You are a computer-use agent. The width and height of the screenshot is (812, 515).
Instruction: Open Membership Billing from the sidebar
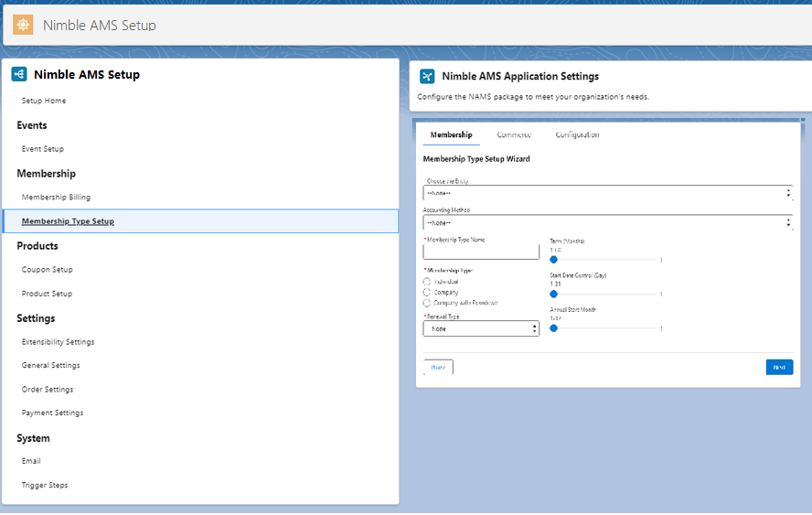[56, 198]
